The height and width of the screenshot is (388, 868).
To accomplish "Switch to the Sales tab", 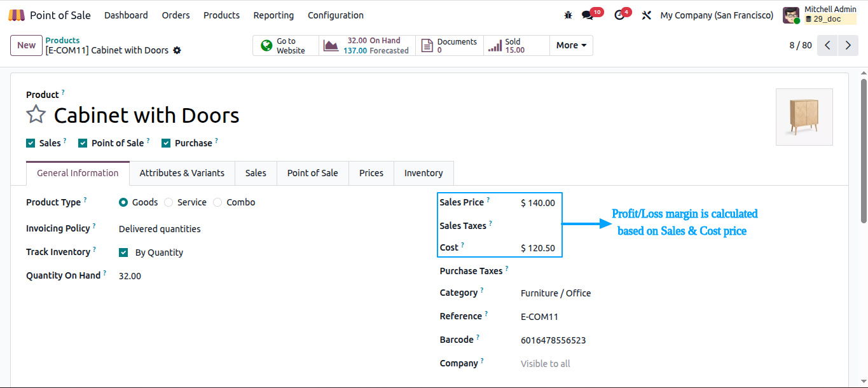I will [256, 173].
